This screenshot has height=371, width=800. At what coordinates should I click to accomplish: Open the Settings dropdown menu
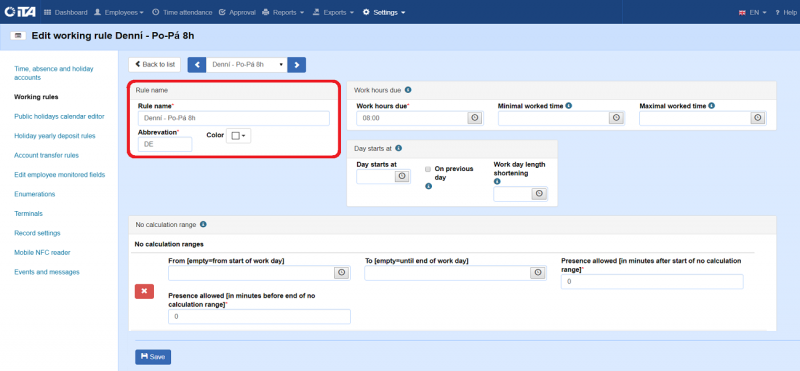coord(384,12)
